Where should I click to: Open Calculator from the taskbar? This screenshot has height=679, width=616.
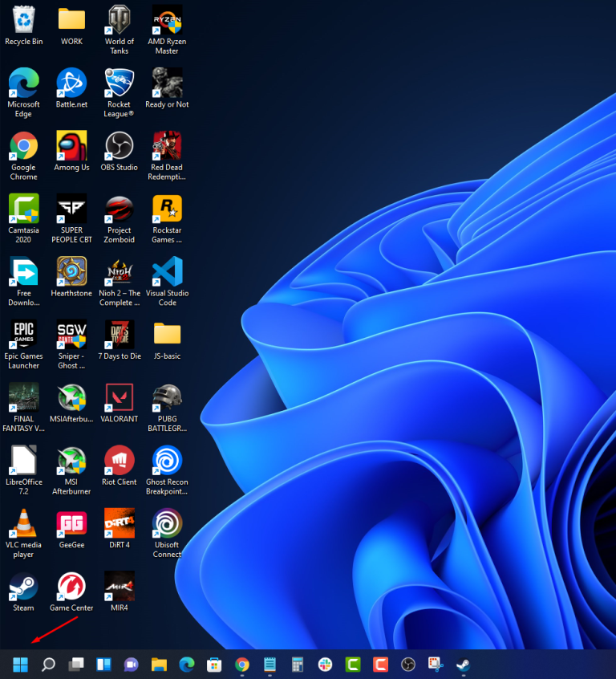(298, 664)
